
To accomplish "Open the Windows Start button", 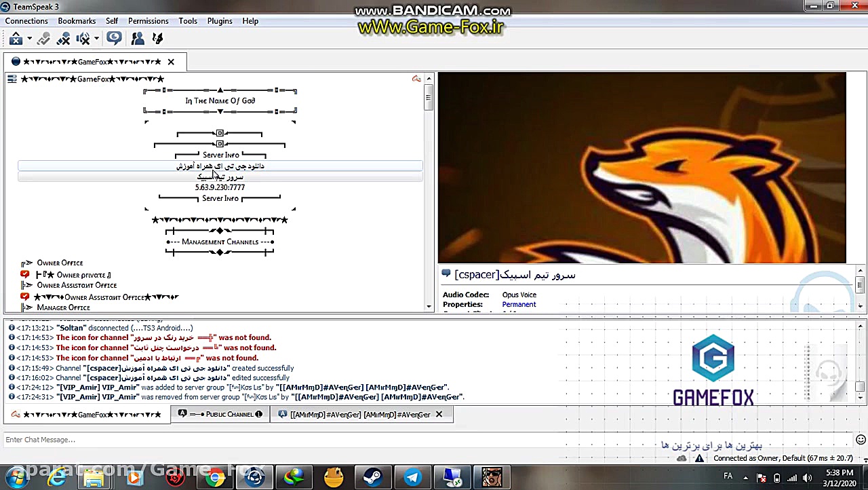I will pyautogui.click(x=15, y=478).
